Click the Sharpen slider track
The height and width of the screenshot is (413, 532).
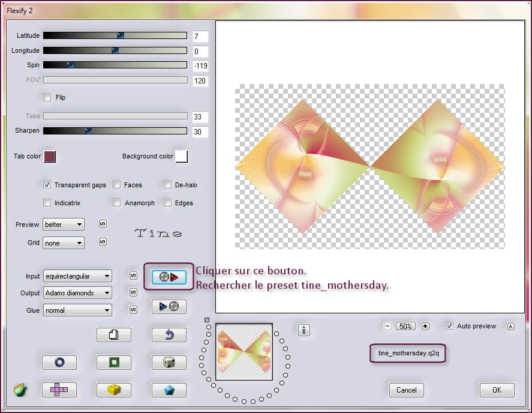(115, 131)
